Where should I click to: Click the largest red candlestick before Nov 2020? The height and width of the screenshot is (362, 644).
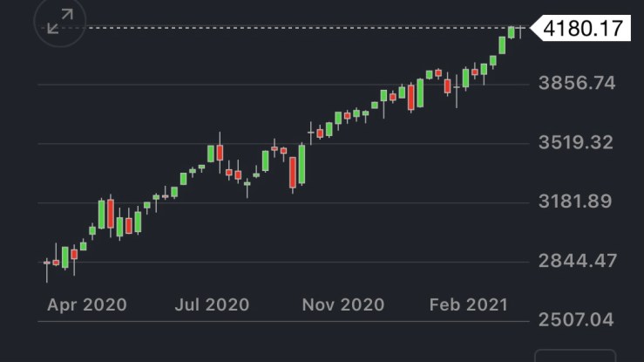tap(293, 172)
